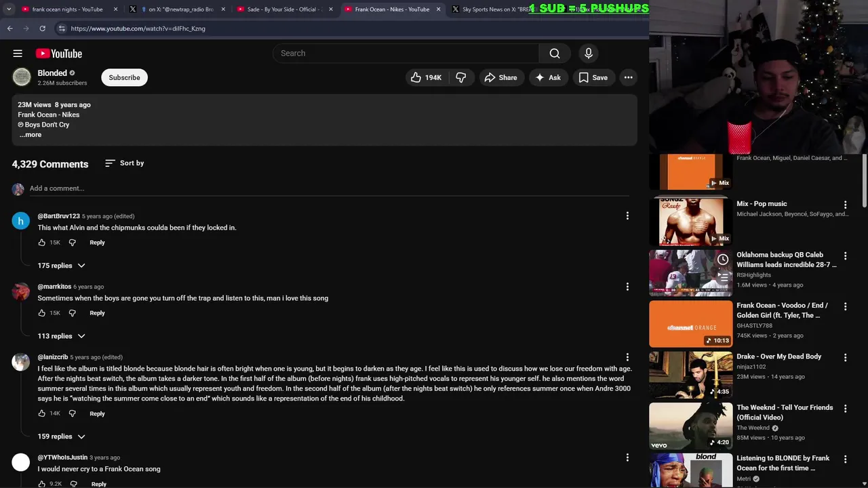Open options menu for @marrkitos comment
Screen dimensions: 868x488
pyautogui.click(x=627, y=287)
